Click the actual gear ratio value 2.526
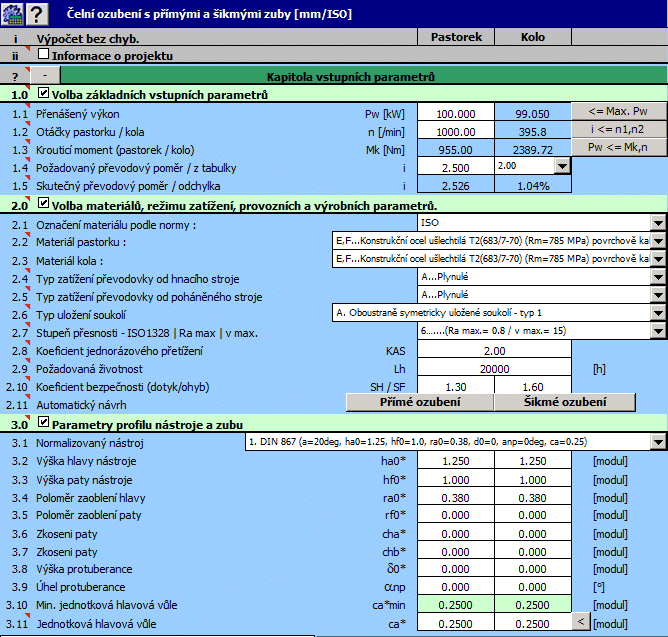 click(455, 185)
